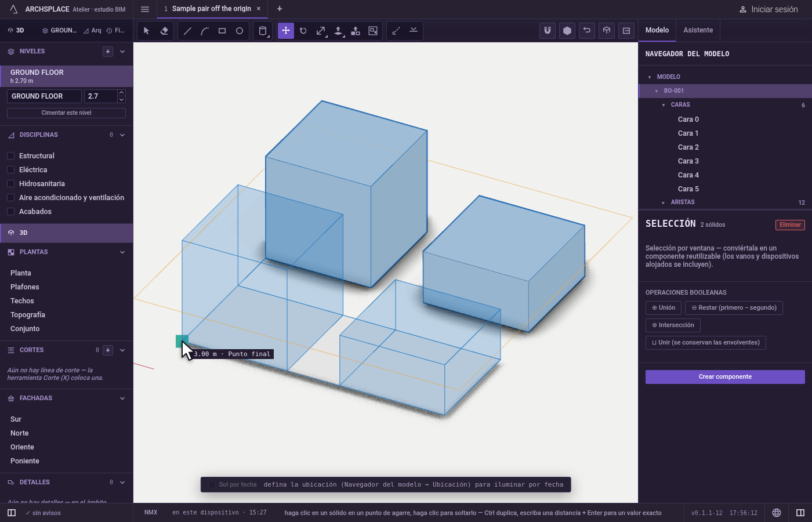The width and height of the screenshot is (812, 522).
Task: Open the hamburger menu
Action: tap(145, 9)
